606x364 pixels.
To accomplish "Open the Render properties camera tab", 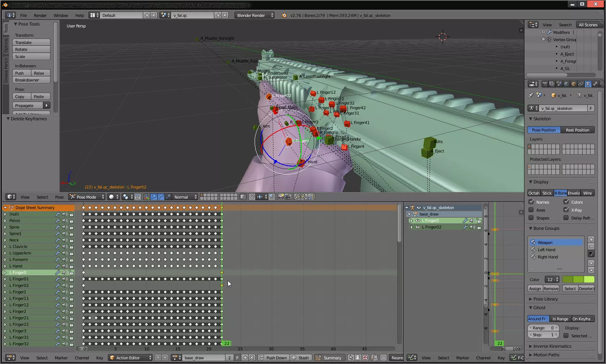I will point(545,84).
